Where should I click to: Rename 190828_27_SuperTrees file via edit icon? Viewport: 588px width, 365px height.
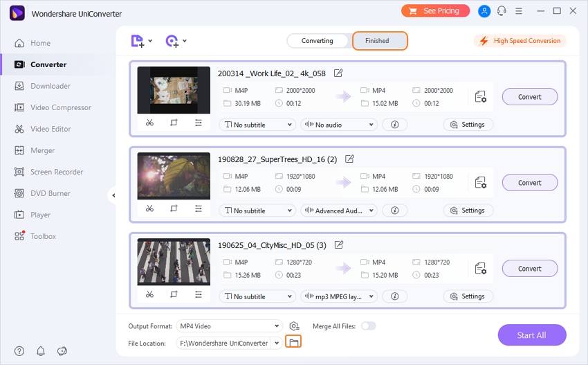coord(349,159)
